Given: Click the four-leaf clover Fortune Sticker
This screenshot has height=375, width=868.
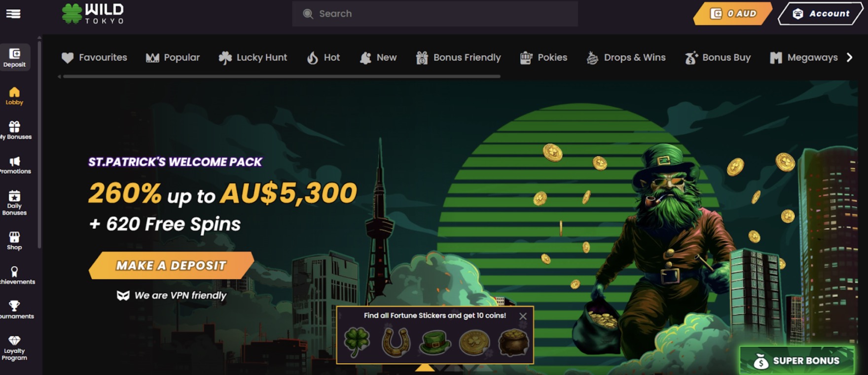Looking at the screenshot, I should click(357, 342).
